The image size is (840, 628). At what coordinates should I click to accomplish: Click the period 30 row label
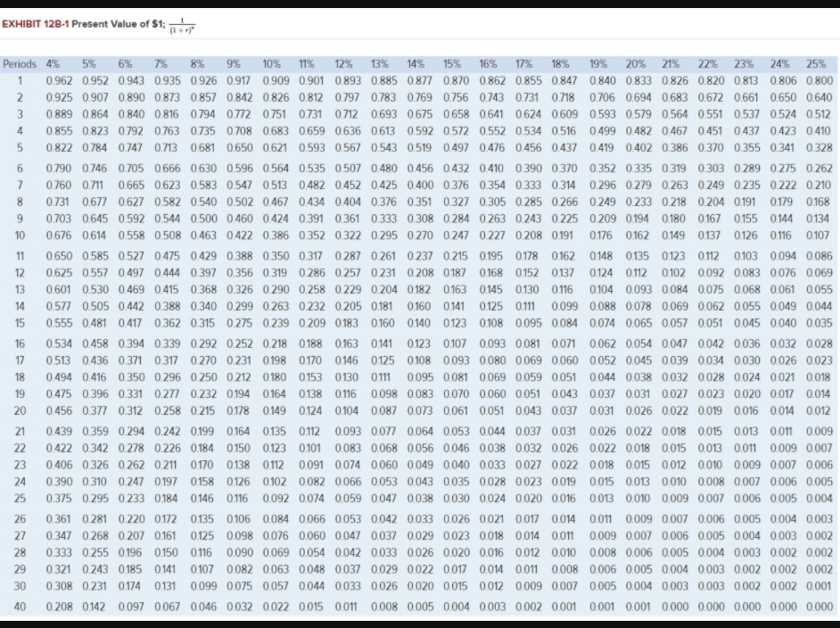(20, 586)
